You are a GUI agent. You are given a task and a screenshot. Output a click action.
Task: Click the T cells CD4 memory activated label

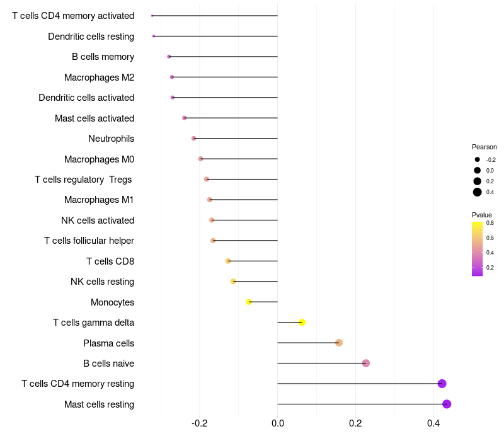tap(73, 16)
